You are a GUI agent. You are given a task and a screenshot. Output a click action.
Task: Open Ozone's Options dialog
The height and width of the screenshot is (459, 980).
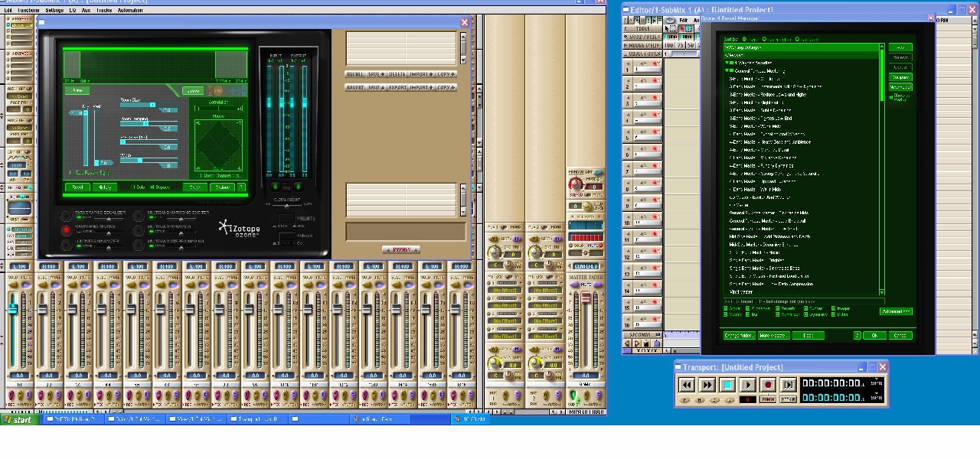pyautogui.click(x=222, y=187)
